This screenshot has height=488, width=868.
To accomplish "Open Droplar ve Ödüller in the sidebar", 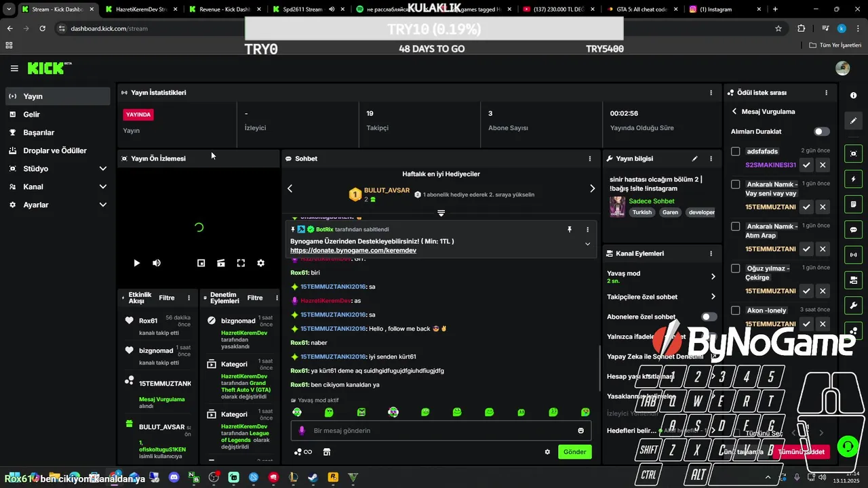I will 58,150.
